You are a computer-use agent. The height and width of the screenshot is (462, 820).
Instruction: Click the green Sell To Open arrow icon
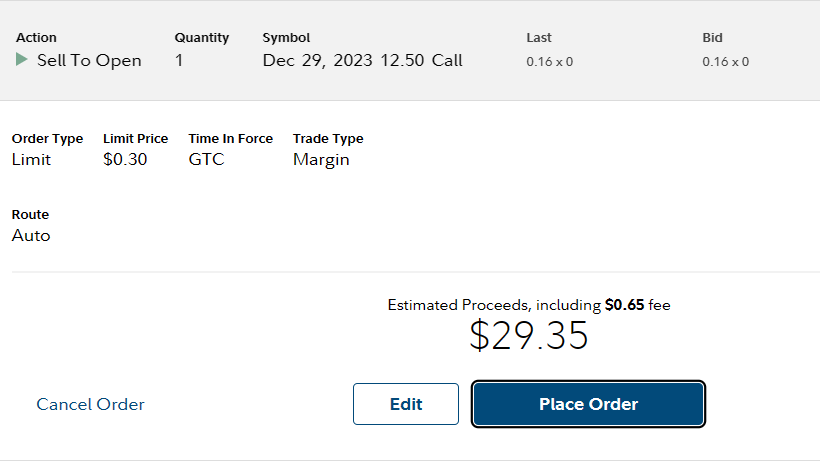click(x=21, y=60)
